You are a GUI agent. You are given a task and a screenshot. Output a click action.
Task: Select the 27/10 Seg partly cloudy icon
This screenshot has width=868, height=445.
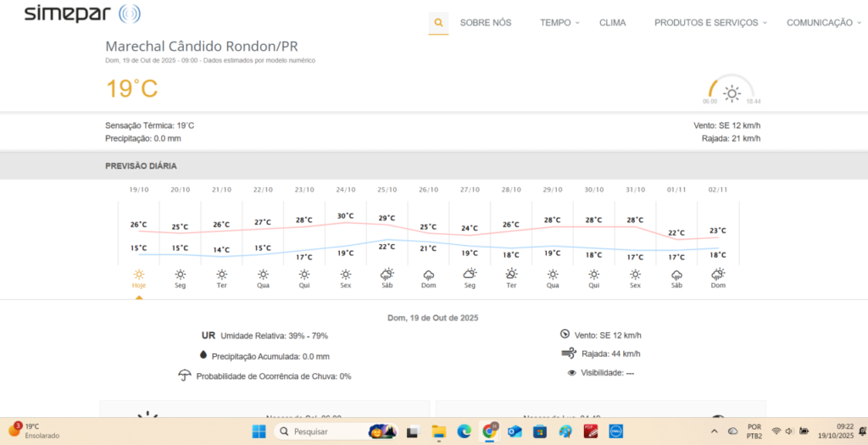470,274
